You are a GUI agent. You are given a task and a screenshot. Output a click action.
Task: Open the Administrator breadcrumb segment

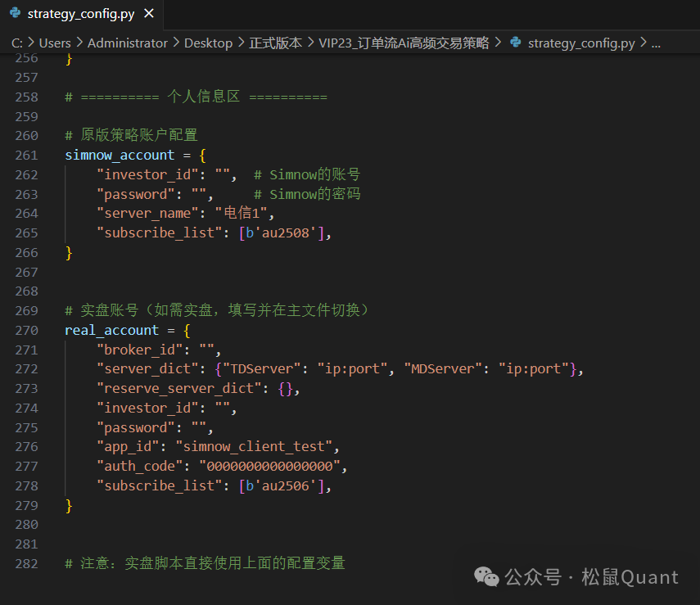[x=127, y=43]
